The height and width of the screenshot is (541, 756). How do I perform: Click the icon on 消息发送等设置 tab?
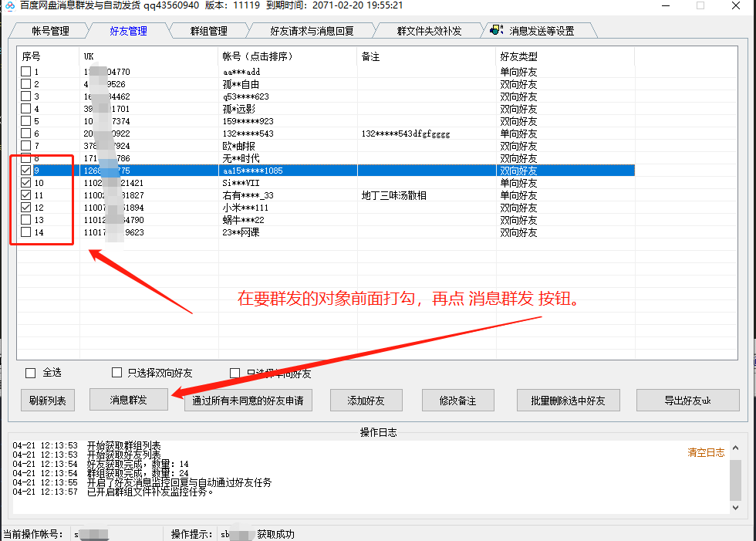(x=496, y=29)
